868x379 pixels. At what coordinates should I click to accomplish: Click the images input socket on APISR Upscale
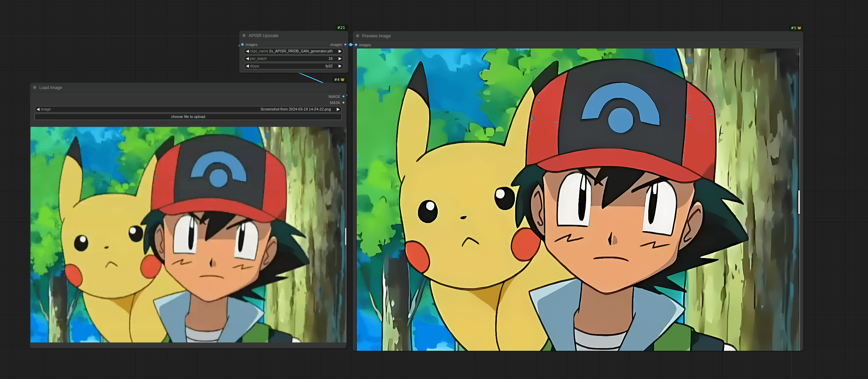242,45
